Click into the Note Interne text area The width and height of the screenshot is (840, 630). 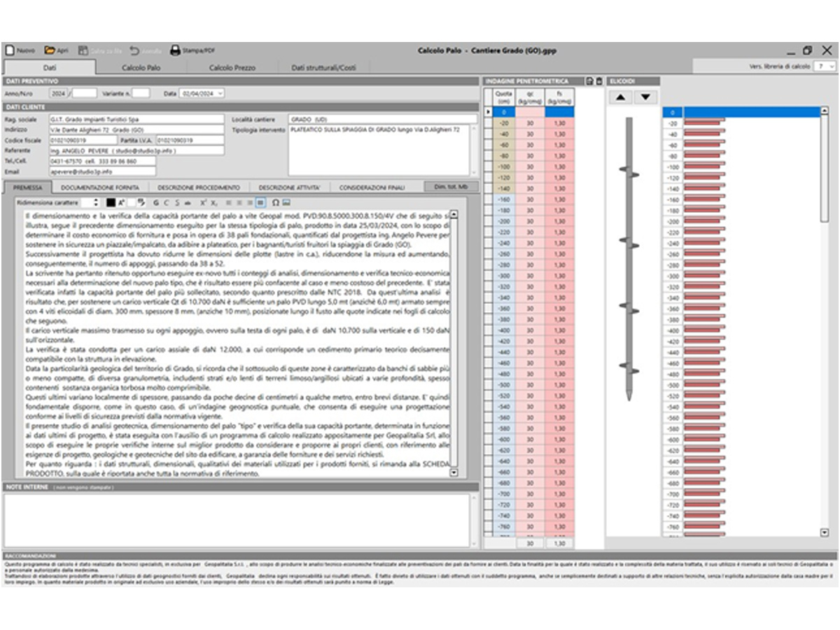[237, 520]
